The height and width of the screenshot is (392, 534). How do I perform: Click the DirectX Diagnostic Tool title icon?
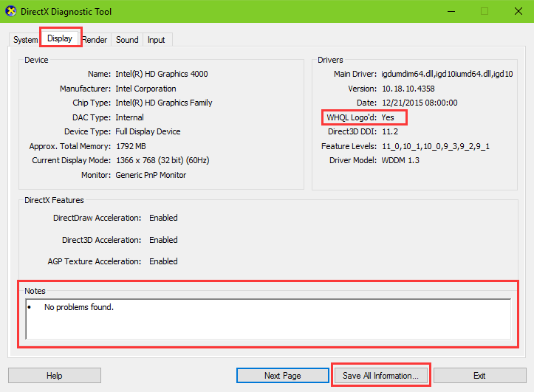(x=11, y=11)
